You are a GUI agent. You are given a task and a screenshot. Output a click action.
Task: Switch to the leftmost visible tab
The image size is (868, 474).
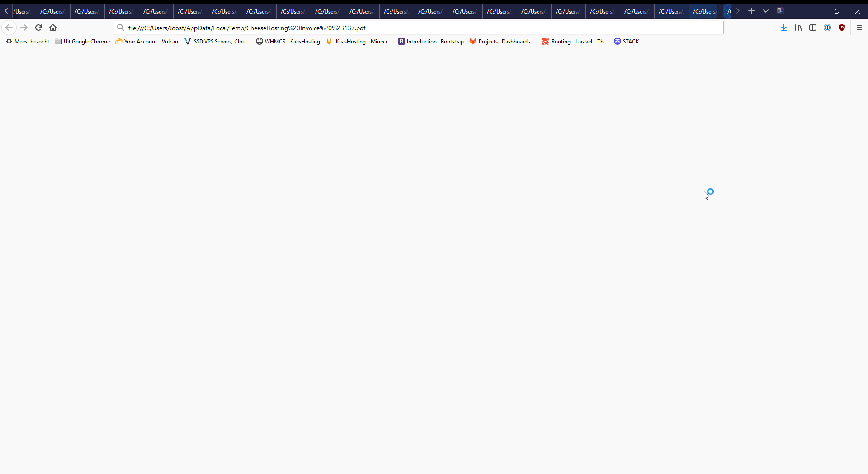click(x=22, y=11)
